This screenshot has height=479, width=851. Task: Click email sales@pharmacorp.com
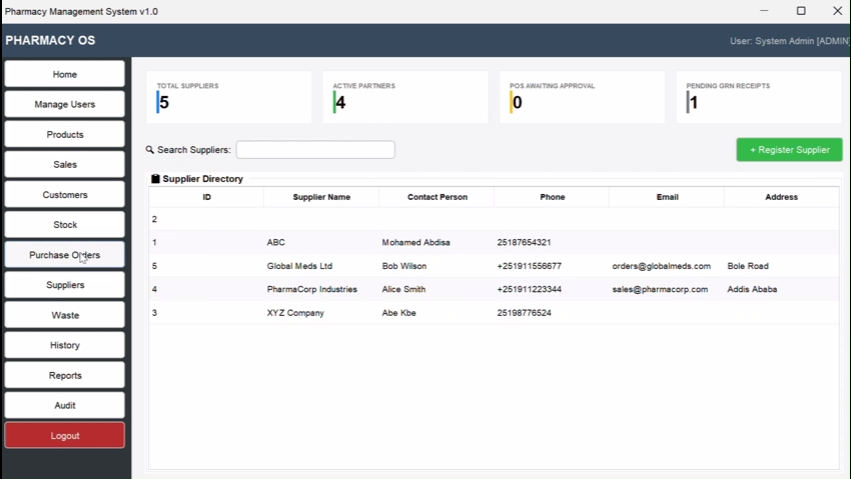(660, 289)
